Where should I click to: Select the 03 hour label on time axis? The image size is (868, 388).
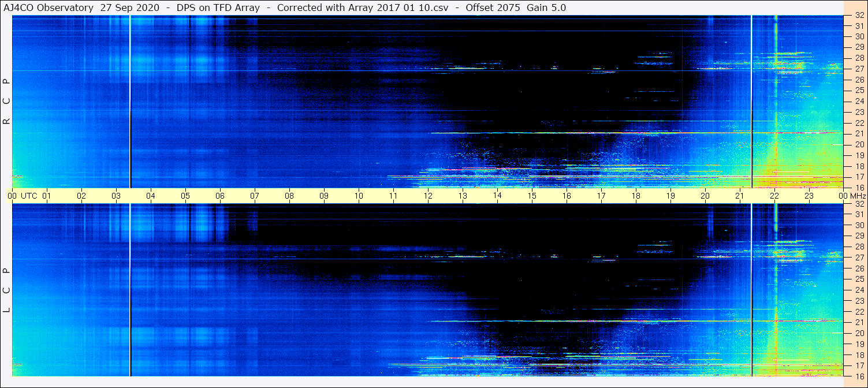click(116, 196)
